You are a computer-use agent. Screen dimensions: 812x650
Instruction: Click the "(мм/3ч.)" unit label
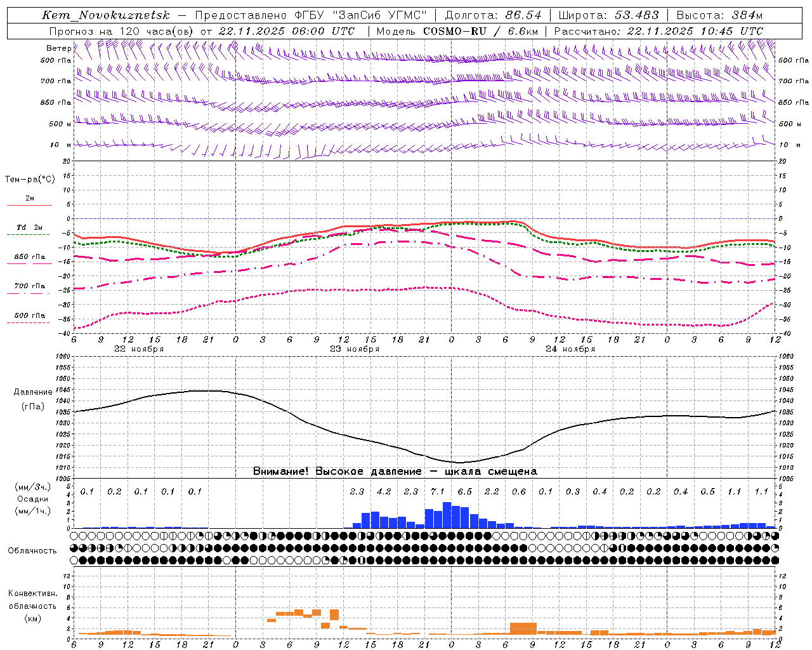pyautogui.click(x=32, y=487)
